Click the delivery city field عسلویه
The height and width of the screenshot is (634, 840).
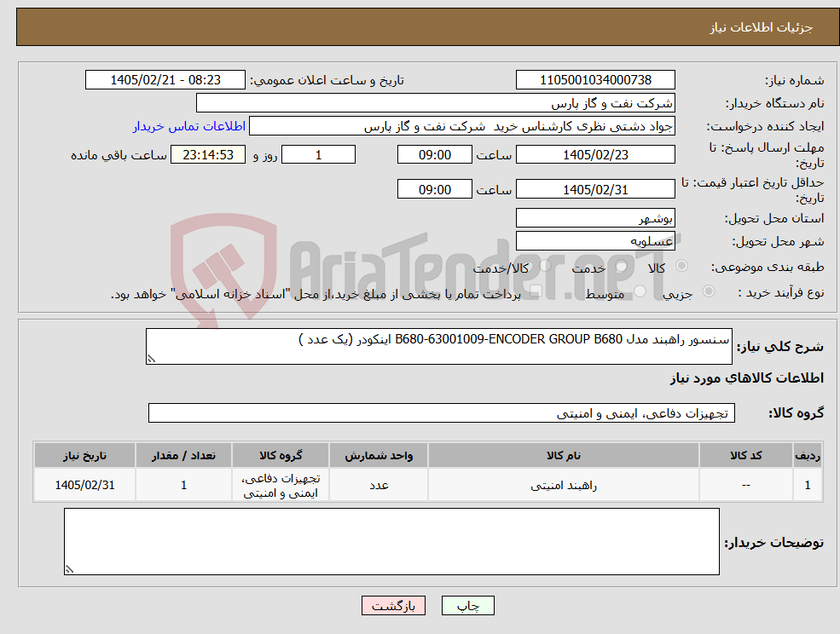point(595,241)
